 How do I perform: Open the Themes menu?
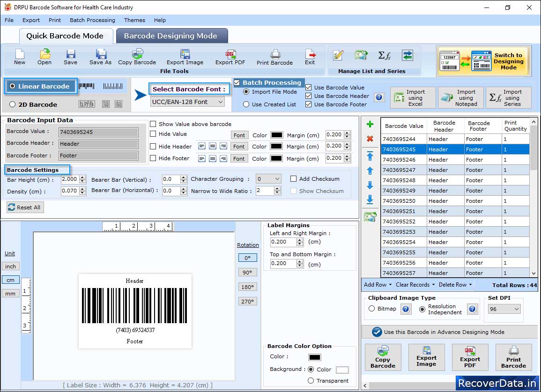(134, 20)
